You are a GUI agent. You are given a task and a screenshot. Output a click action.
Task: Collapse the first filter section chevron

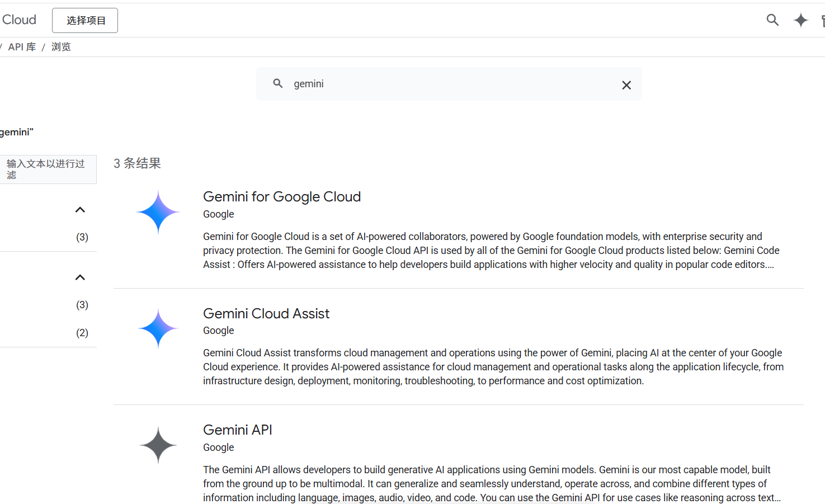pyautogui.click(x=80, y=210)
